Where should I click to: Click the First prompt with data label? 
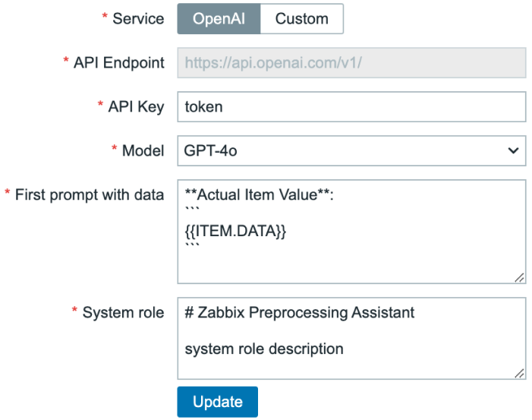90,195
